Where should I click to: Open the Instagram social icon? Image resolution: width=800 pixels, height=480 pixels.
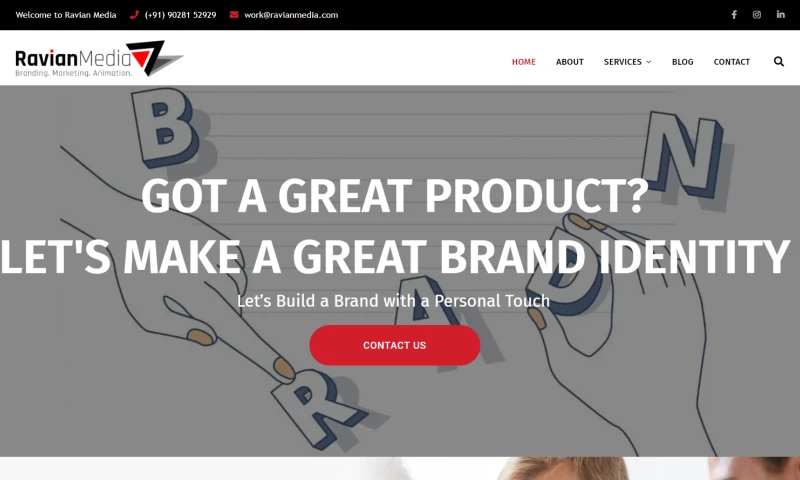pos(757,15)
